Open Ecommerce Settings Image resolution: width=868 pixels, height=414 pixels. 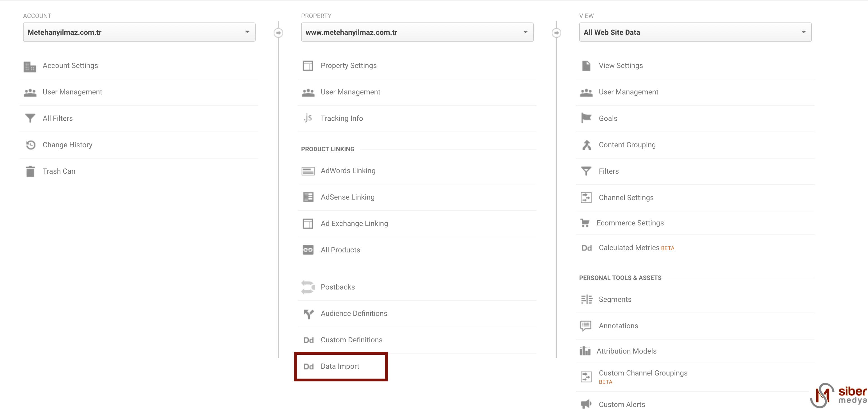[630, 223]
